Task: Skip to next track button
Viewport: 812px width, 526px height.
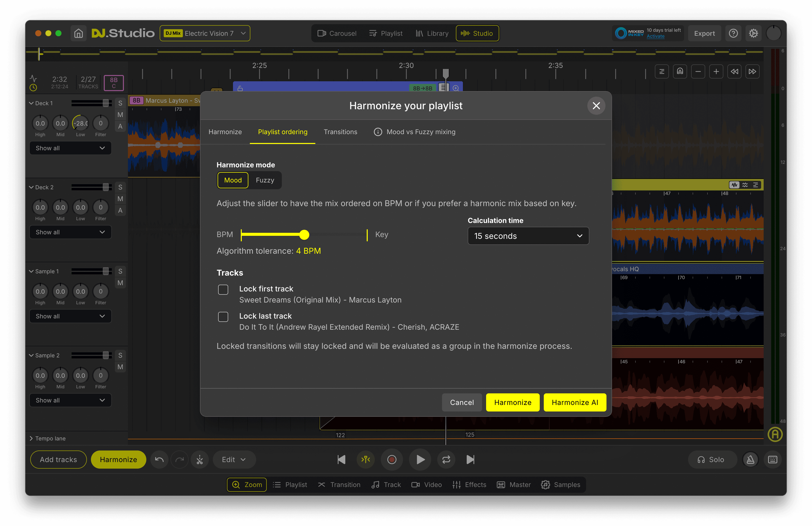Action: 470,460
